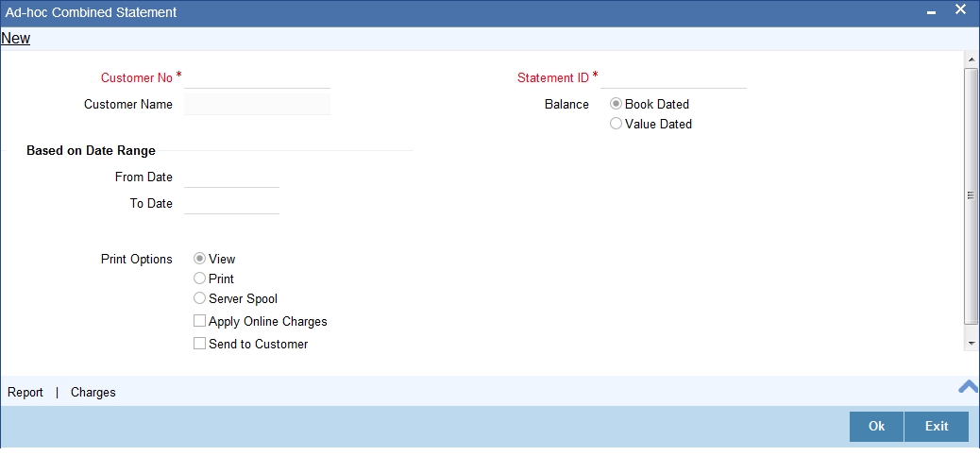This screenshot has width=980, height=456.
Task: Choose the Print radio option
Action: (199, 279)
